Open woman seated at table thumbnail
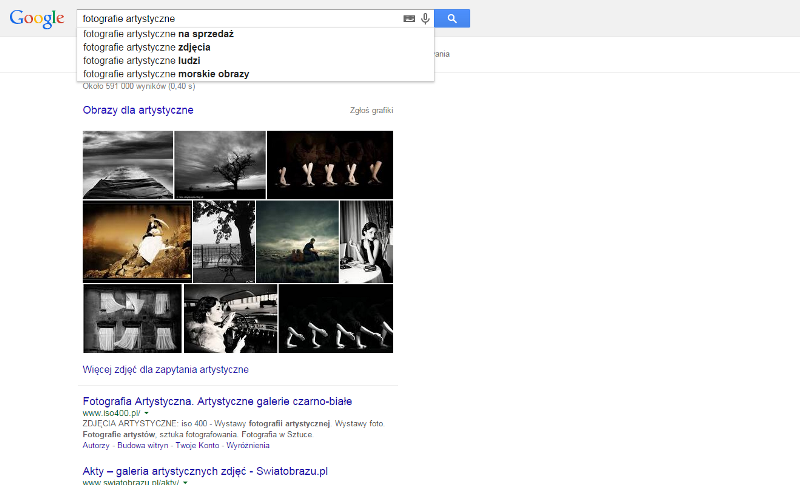 [x=366, y=242]
